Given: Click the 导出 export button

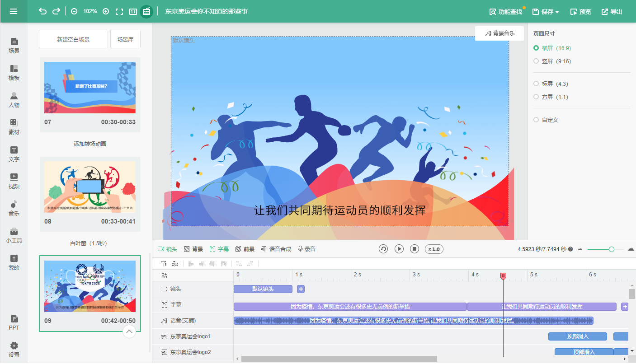Looking at the screenshot, I should [612, 12].
